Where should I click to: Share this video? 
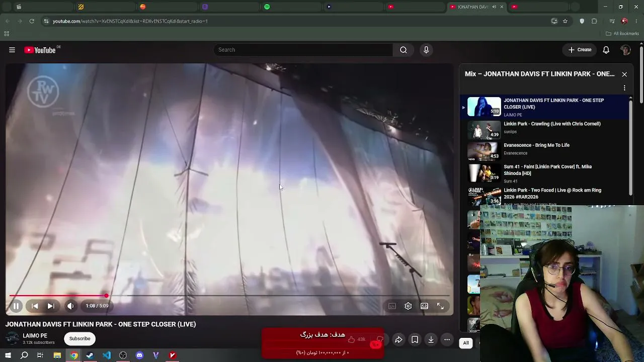[x=398, y=340]
